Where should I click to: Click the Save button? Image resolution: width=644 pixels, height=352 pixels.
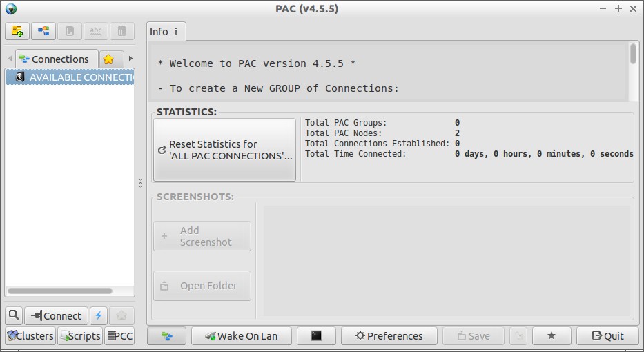click(474, 336)
